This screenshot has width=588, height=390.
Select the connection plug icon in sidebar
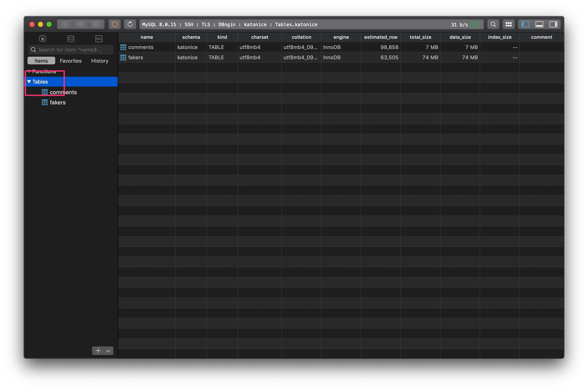point(43,39)
